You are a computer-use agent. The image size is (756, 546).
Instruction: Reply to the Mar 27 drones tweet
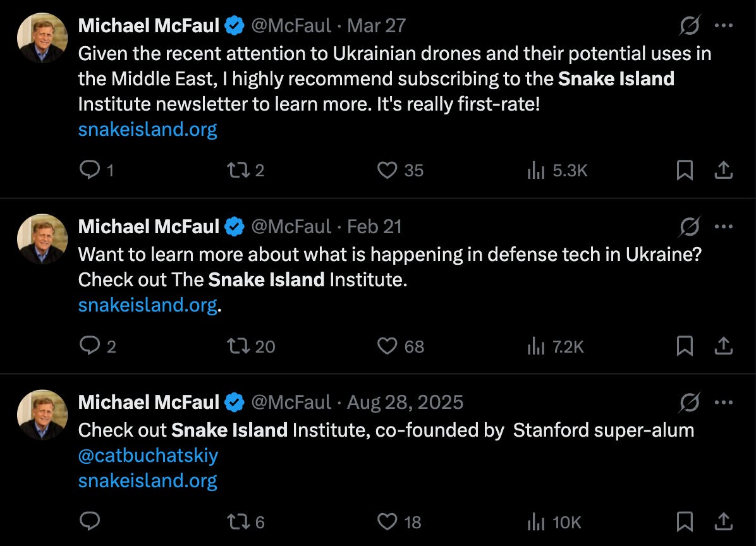click(88, 170)
